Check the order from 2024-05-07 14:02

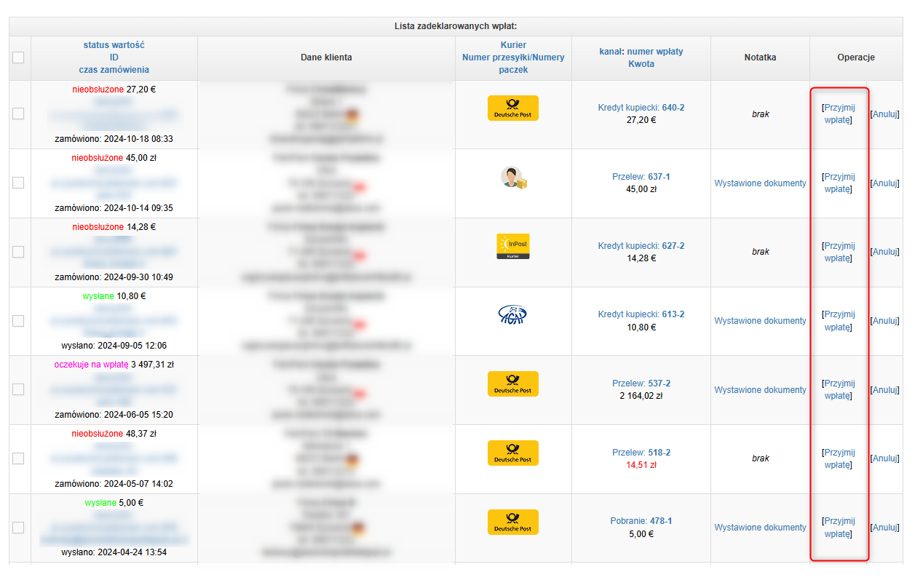18,458
